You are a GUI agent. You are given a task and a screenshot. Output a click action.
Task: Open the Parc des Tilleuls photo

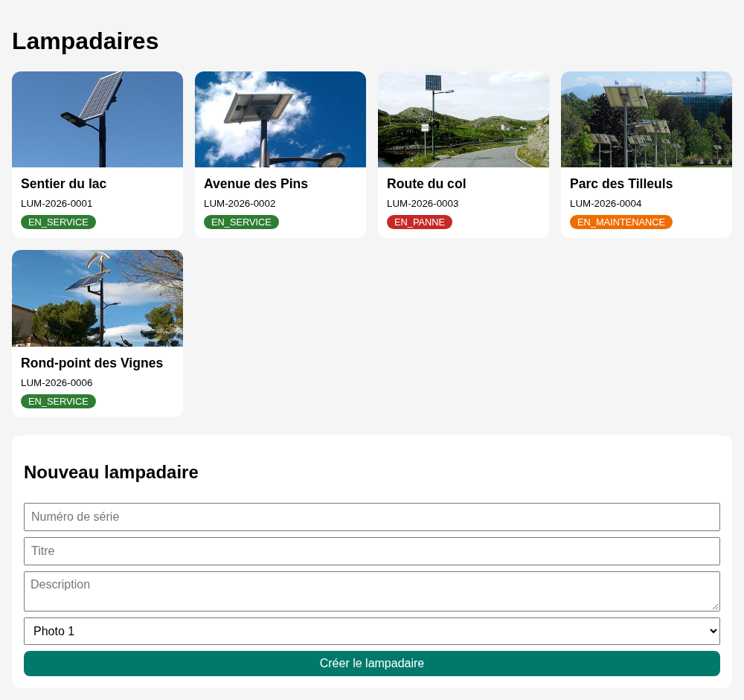(x=647, y=119)
